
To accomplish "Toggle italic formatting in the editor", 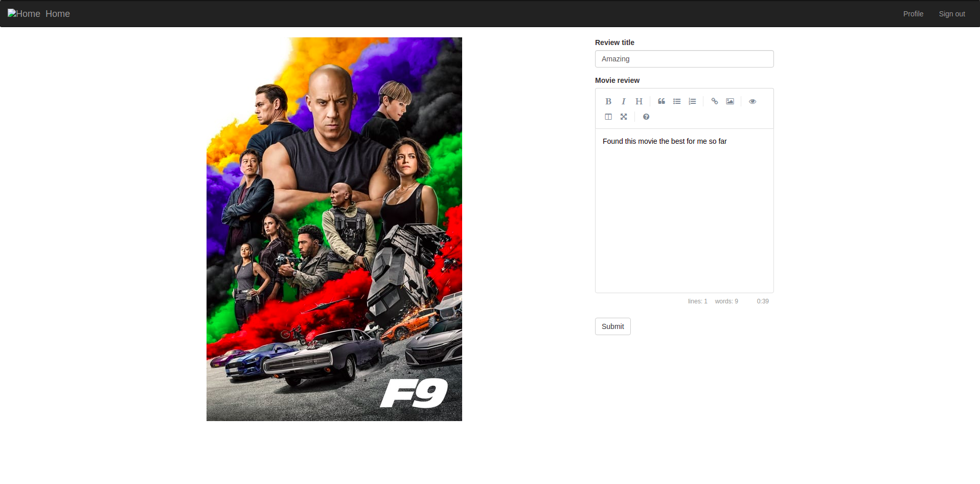I will point(624,101).
